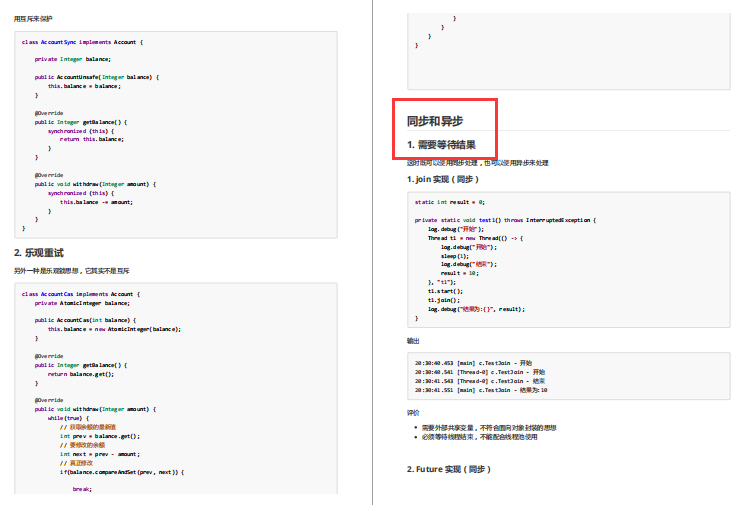This screenshot has width=749, height=505.
Task: Click the line "this.balance = new AtomicInteger(balance);"
Action: pyautogui.click(x=114, y=329)
